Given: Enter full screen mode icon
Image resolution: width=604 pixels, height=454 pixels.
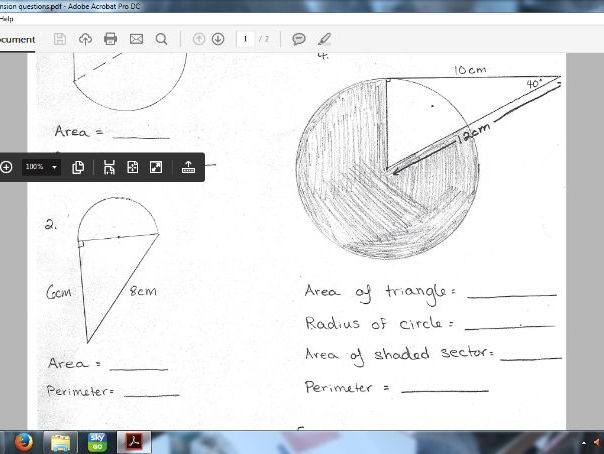Looking at the screenshot, I should 156,167.
